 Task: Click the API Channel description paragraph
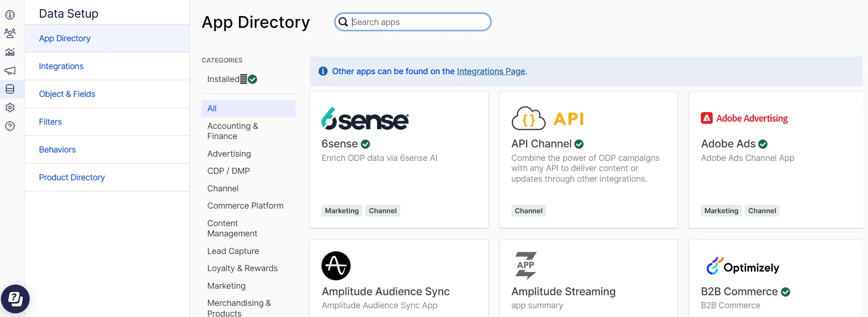[x=585, y=168]
